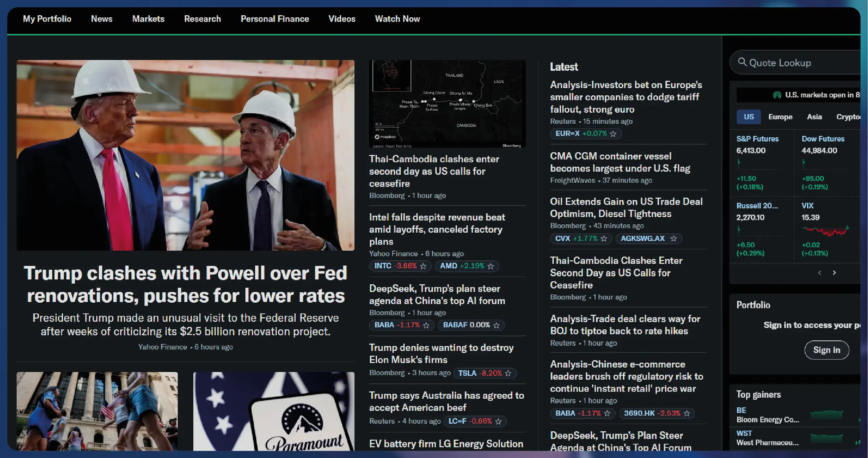This screenshot has height=458, width=868.
Task: Click the Quote Lookup magnifier icon
Action: pyautogui.click(x=742, y=62)
